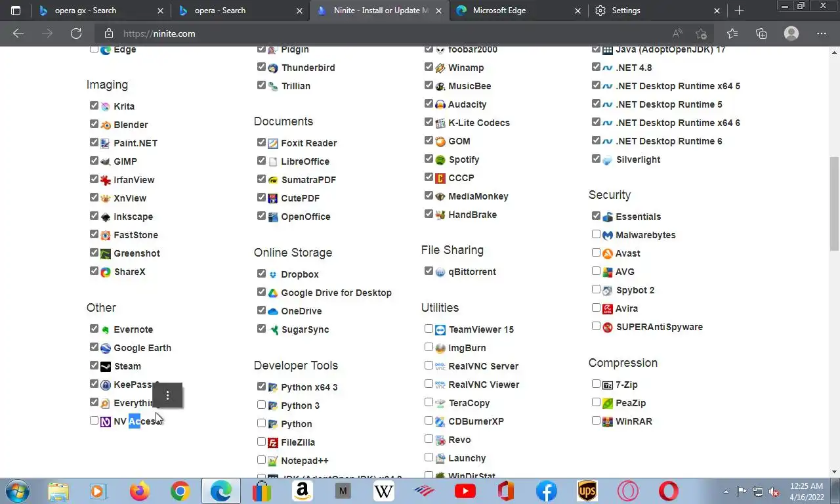Click the ShareX icon

[105, 272]
